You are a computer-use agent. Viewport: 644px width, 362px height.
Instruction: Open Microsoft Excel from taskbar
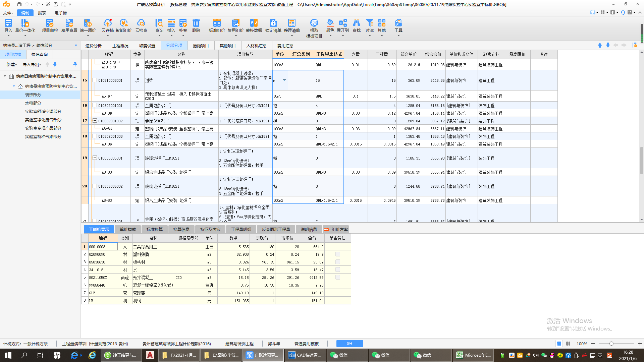(x=474, y=355)
